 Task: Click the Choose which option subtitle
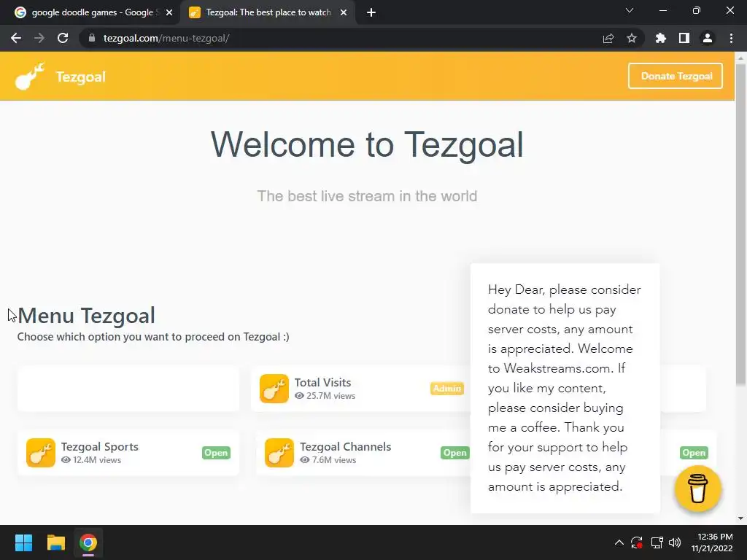[153, 337]
